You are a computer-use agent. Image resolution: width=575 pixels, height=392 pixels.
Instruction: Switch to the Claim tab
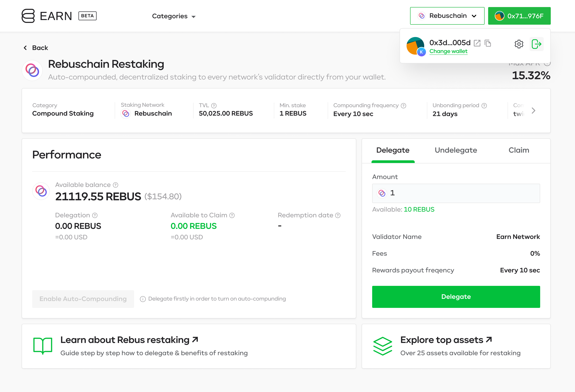(x=519, y=150)
